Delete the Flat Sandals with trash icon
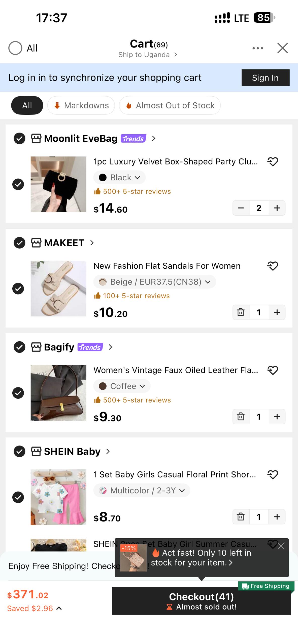Image resolution: width=298 pixels, height=644 pixels. tap(241, 312)
